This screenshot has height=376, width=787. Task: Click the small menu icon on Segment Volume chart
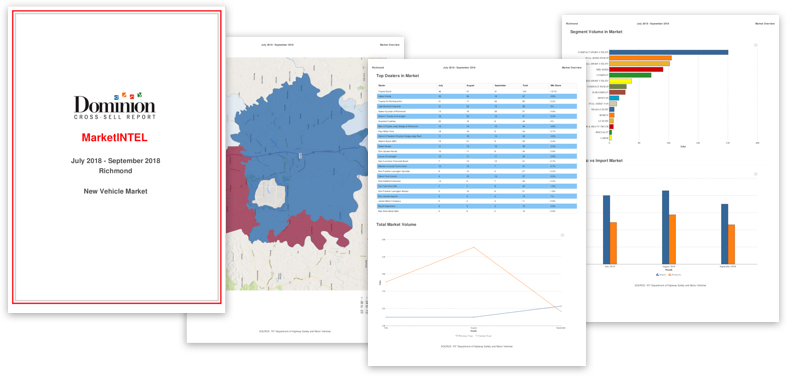755,46
